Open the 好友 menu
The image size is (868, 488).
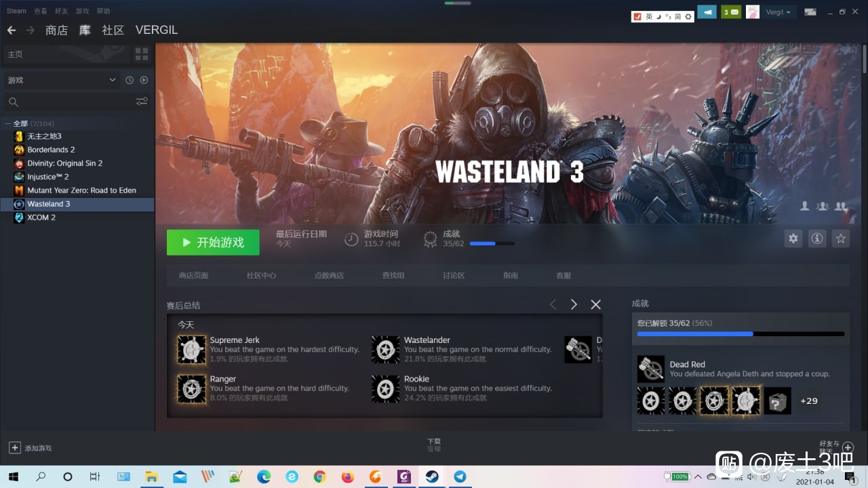[61, 11]
